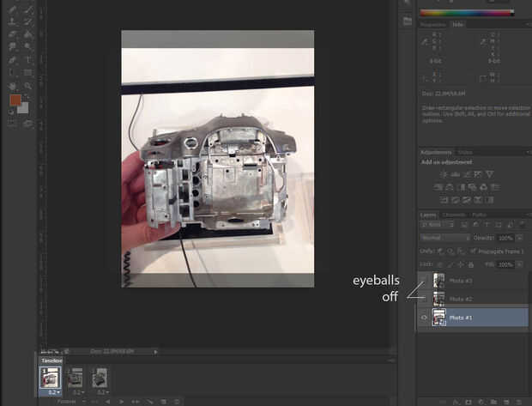This screenshot has width=532, height=406.
Task: Toggle lock image pixels
Action: click(450, 264)
